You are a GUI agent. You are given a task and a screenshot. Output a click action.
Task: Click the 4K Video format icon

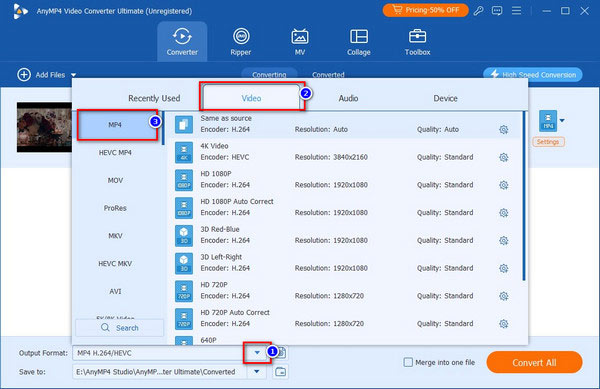point(184,152)
